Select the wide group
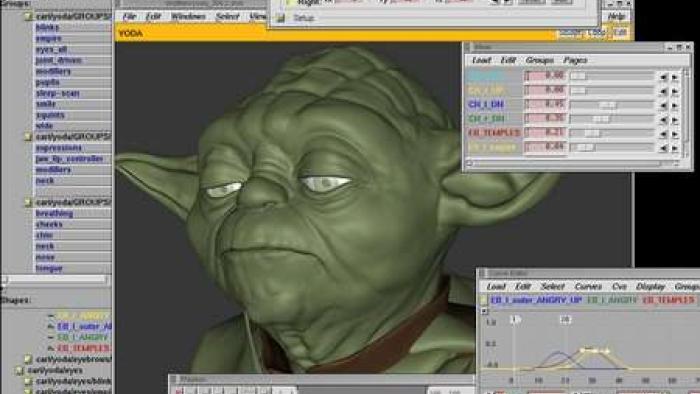The image size is (700, 394). (x=44, y=126)
